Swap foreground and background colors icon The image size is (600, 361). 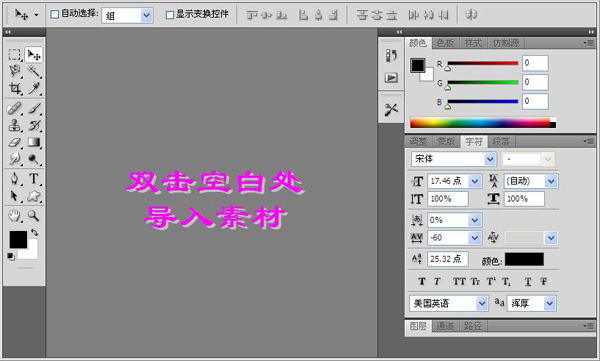[34, 232]
